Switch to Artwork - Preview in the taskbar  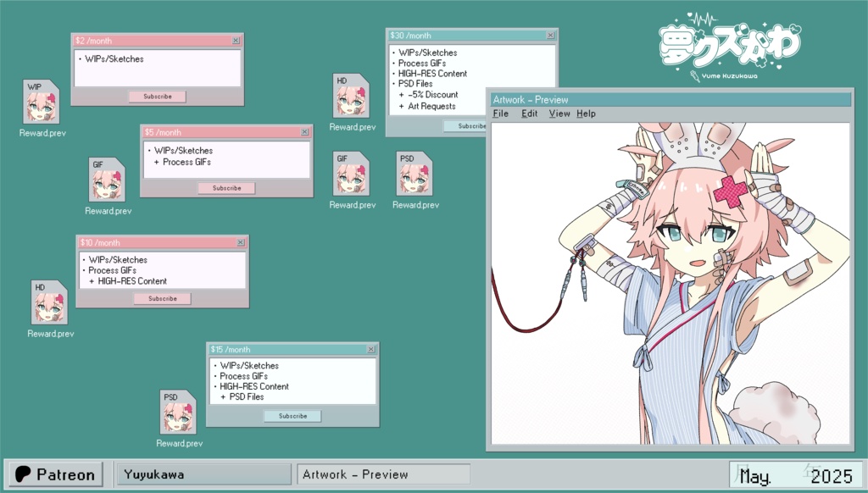tap(384, 474)
